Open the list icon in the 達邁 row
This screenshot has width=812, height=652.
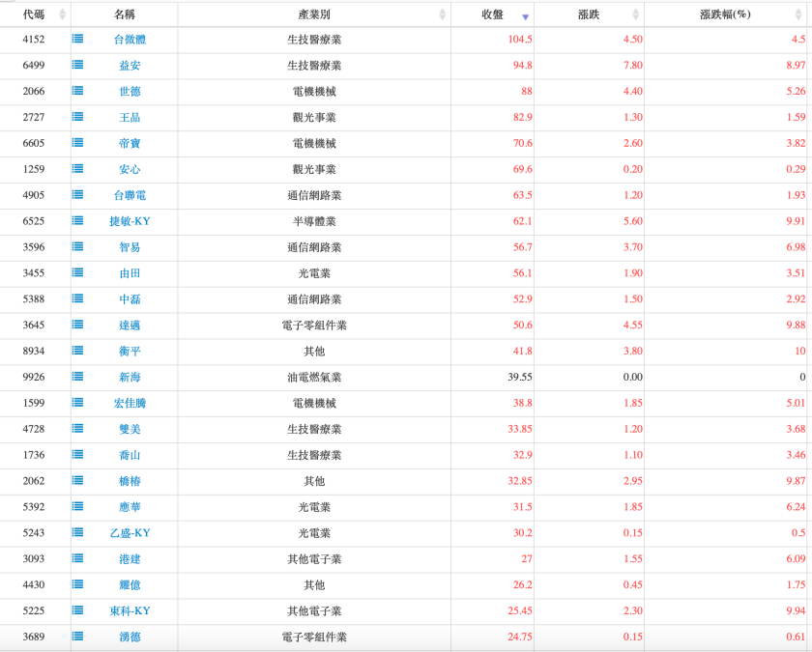click(77, 326)
